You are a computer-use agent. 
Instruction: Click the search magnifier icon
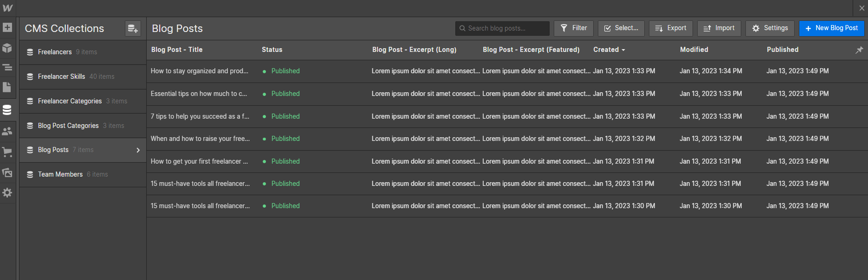pos(462,28)
